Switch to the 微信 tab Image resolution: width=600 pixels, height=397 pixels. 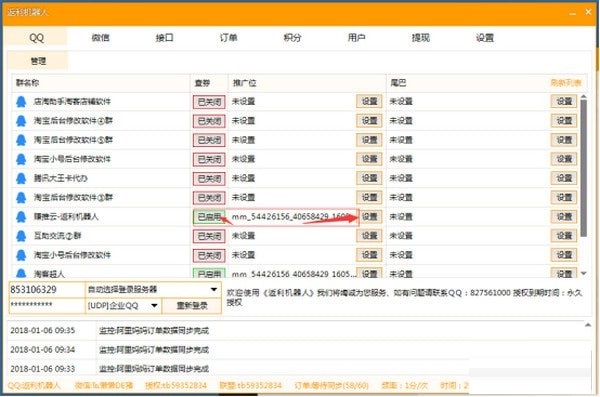click(101, 38)
